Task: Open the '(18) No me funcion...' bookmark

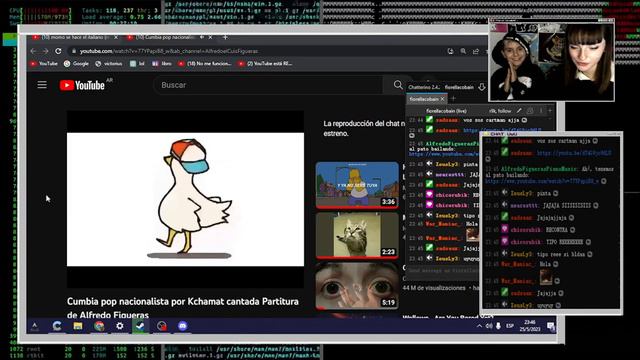Action: click(205, 64)
